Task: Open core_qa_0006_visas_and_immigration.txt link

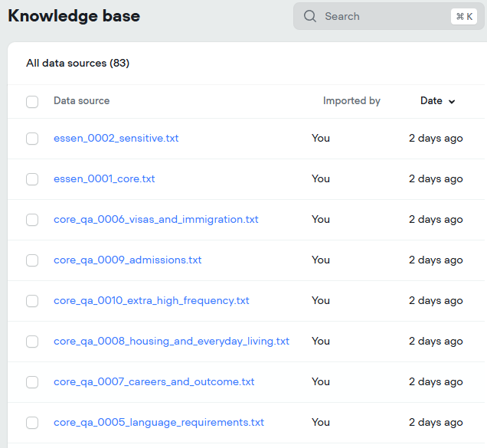Action: pyautogui.click(x=155, y=219)
